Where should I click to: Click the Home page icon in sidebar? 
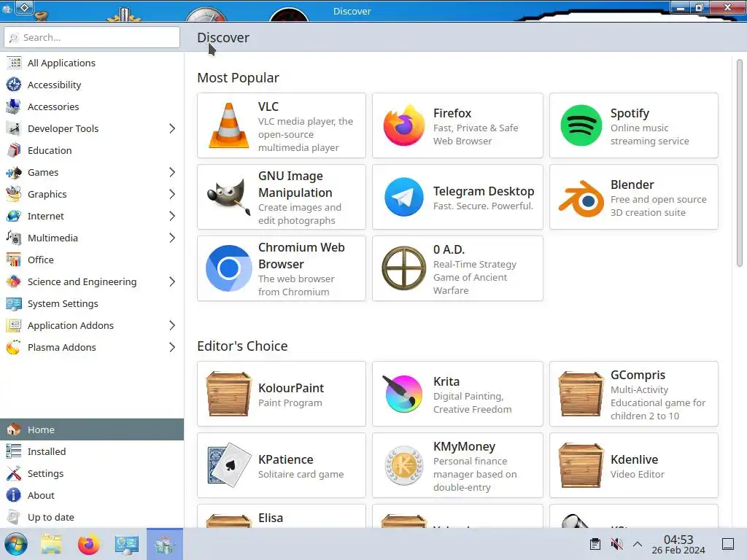coord(14,429)
